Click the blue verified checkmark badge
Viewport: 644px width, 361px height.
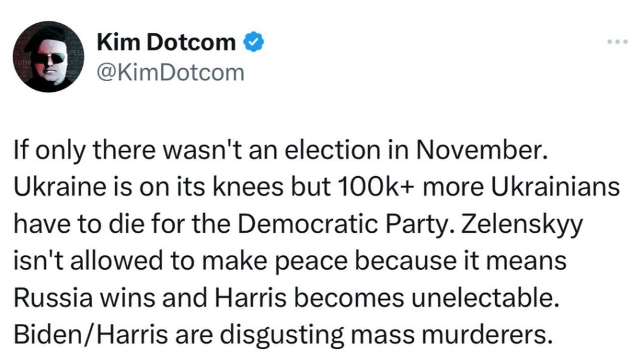pos(254,42)
